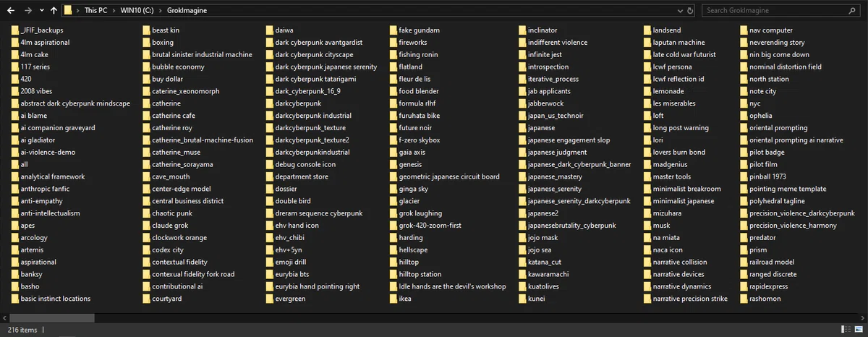Viewport: 868px width, 337px height.
Task: Click the 'grok-420-zoom-first' folder name
Action: (430, 226)
